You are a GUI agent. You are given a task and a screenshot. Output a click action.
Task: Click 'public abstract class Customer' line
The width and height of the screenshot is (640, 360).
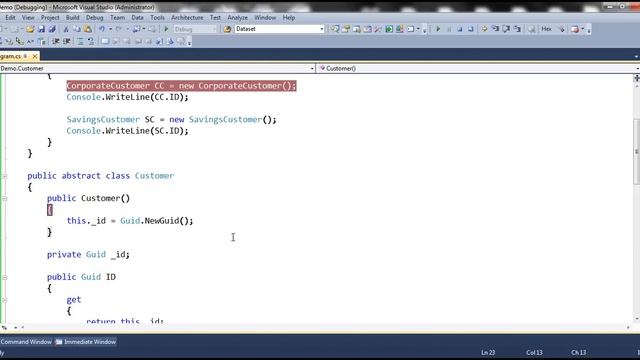[x=101, y=176]
